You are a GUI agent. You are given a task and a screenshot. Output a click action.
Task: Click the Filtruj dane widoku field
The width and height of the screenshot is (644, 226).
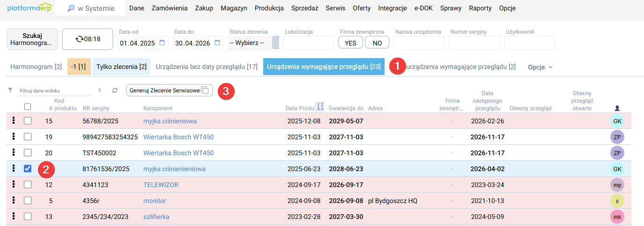[54, 90]
